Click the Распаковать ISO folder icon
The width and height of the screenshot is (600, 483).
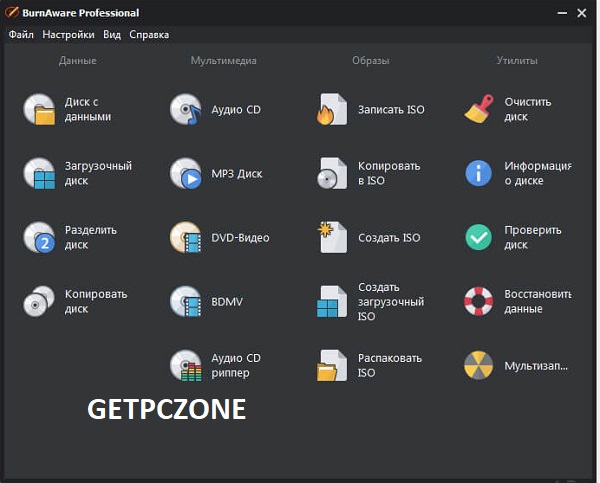click(332, 365)
